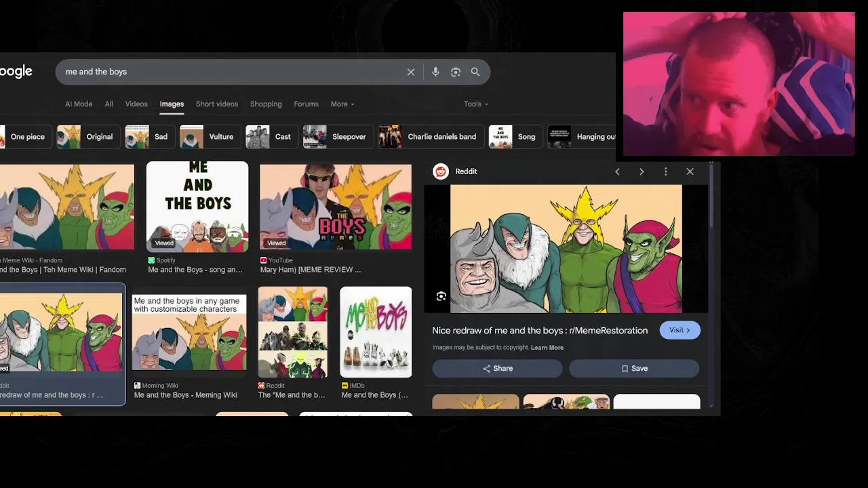Click the IMDb source label
This screenshot has width=868, height=488.
pyautogui.click(x=357, y=386)
